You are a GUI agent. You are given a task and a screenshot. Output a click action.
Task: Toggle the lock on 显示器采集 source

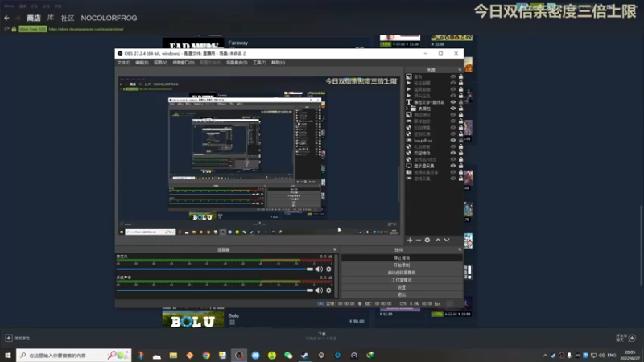460,166
